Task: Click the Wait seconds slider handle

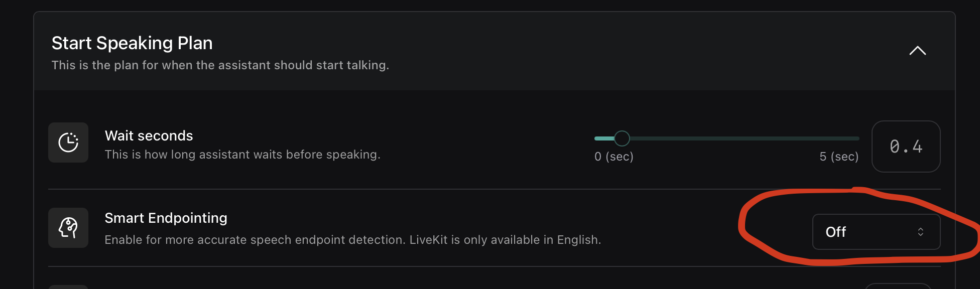Action: (622, 138)
